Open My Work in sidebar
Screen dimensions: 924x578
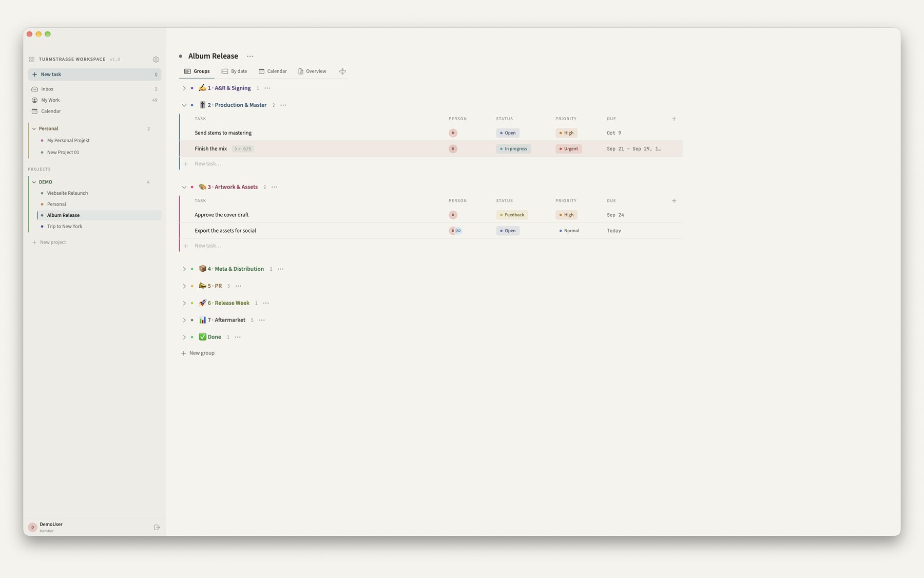94,100
